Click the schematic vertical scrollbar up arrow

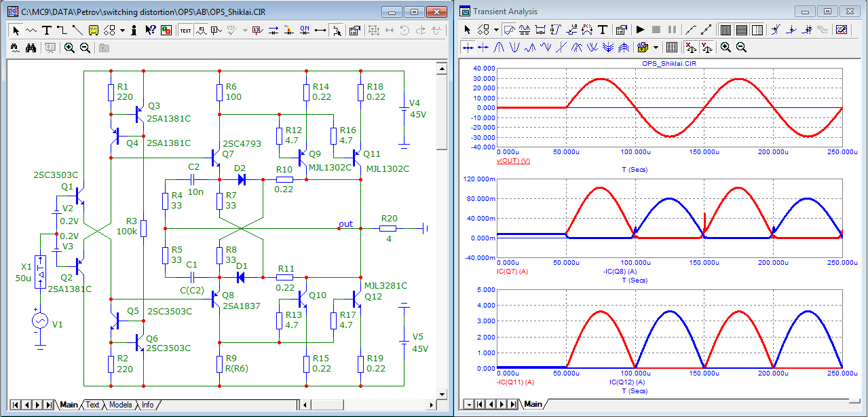(442, 67)
